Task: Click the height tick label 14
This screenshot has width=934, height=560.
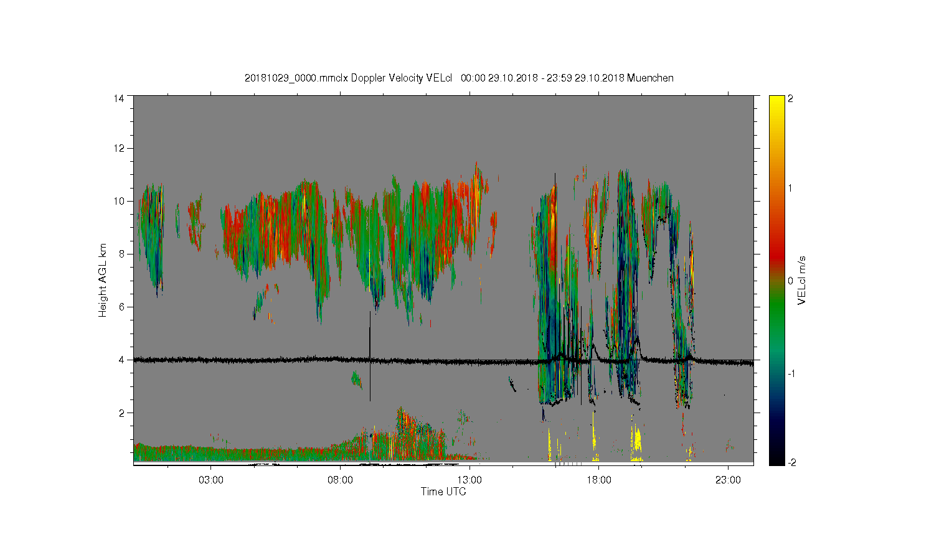Action: click(x=119, y=98)
